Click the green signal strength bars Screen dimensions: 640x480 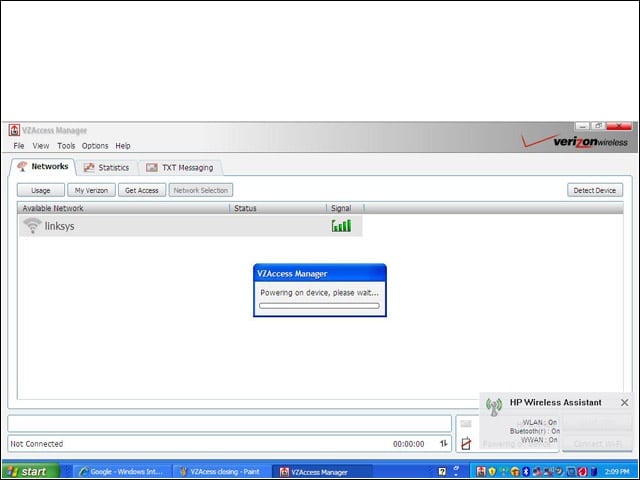coord(341,226)
